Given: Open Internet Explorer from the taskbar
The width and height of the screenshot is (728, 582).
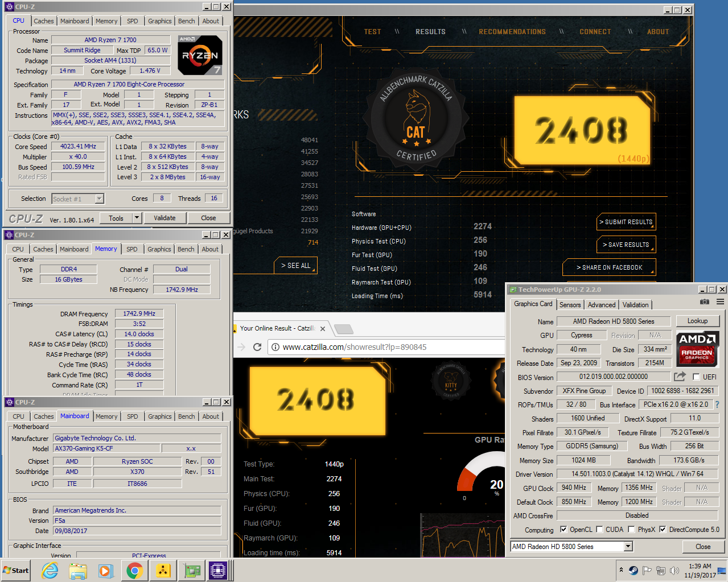Looking at the screenshot, I should pyautogui.click(x=50, y=570).
